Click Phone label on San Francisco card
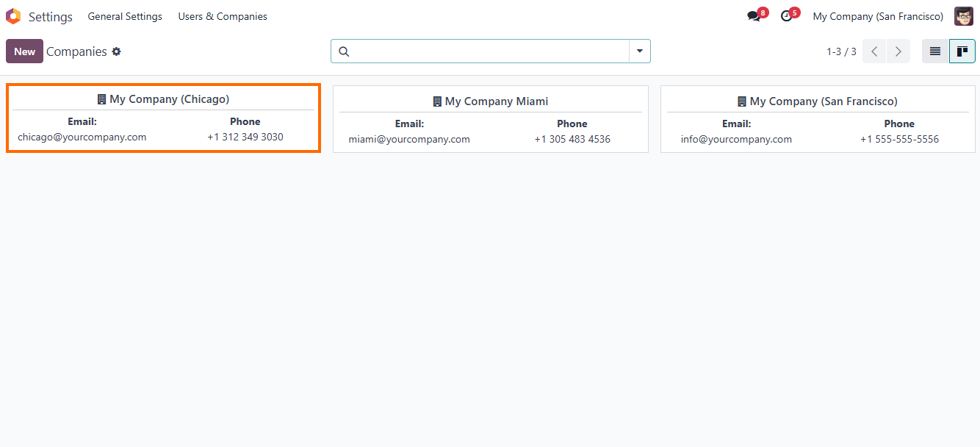The height and width of the screenshot is (447, 980). point(899,124)
